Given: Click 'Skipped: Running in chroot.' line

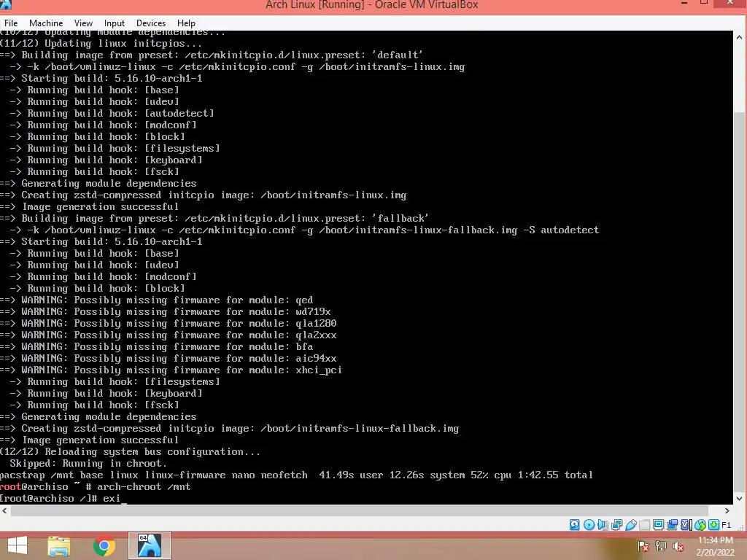Looking at the screenshot, I should point(88,463).
